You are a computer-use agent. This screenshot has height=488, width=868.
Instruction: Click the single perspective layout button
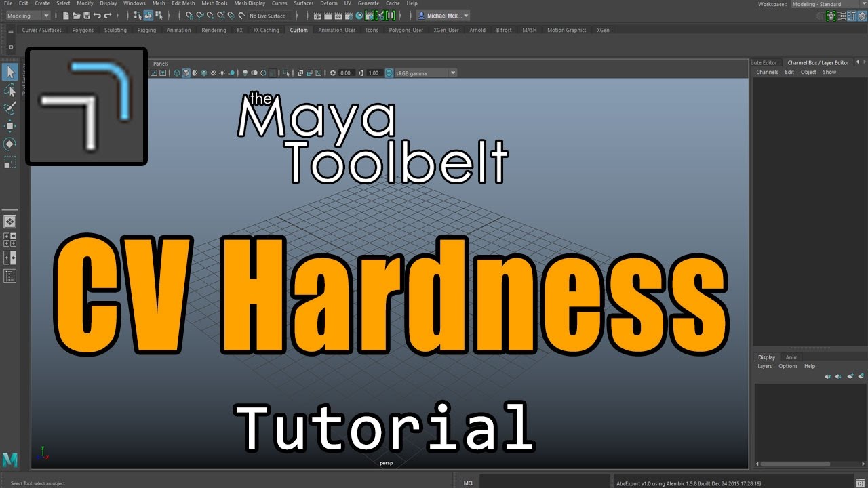10,222
